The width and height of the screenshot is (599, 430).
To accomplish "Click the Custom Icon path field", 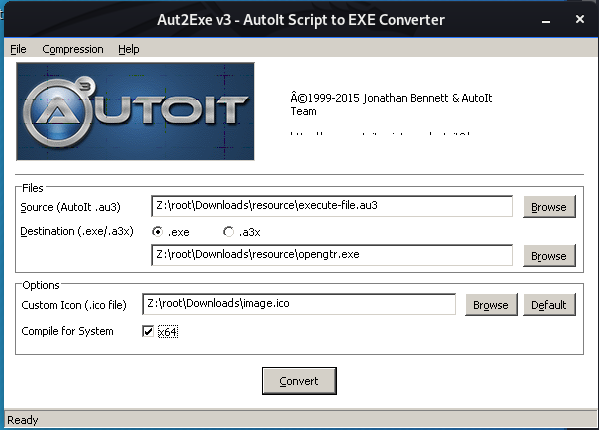I will (x=299, y=304).
